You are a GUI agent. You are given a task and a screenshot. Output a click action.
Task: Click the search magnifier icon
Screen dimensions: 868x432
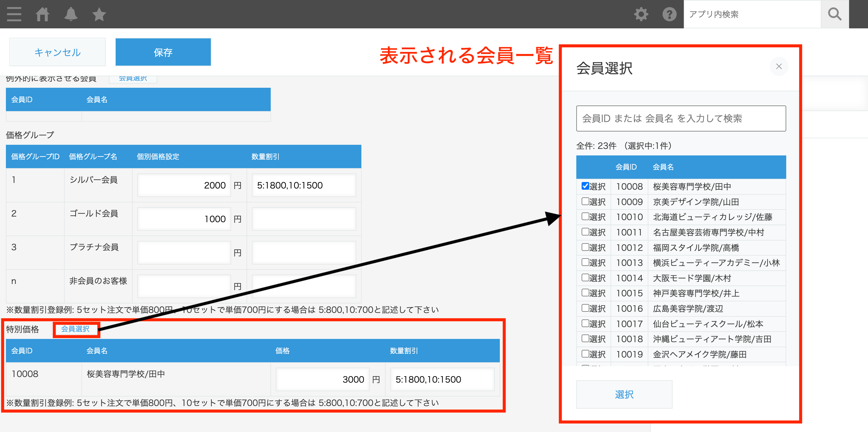(835, 14)
